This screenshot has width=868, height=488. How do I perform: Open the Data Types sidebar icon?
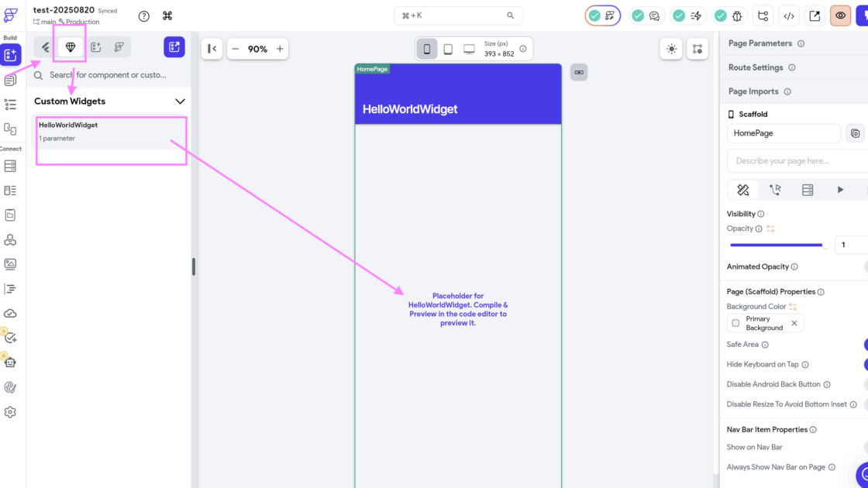pyautogui.click(x=10, y=191)
